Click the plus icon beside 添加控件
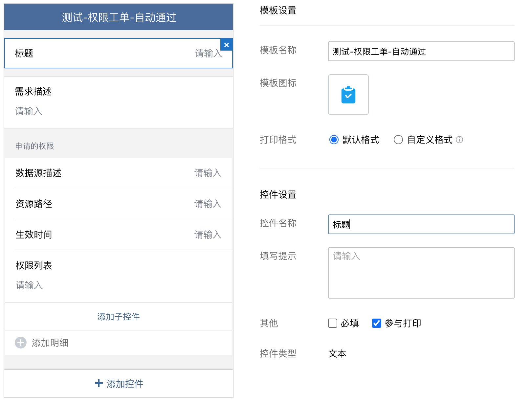The width and height of the screenshot is (532, 404). point(99,383)
